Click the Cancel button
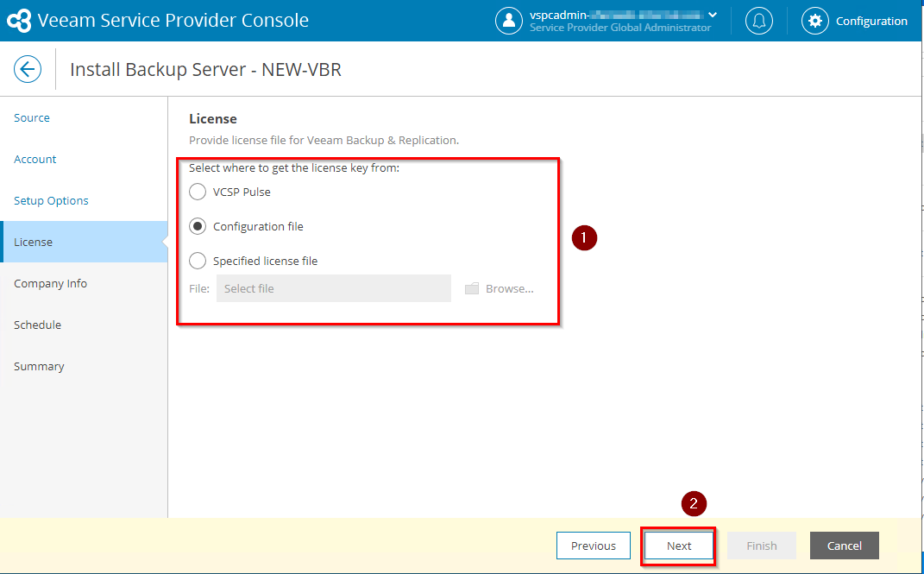This screenshot has height=574, width=924. point(845,546)
